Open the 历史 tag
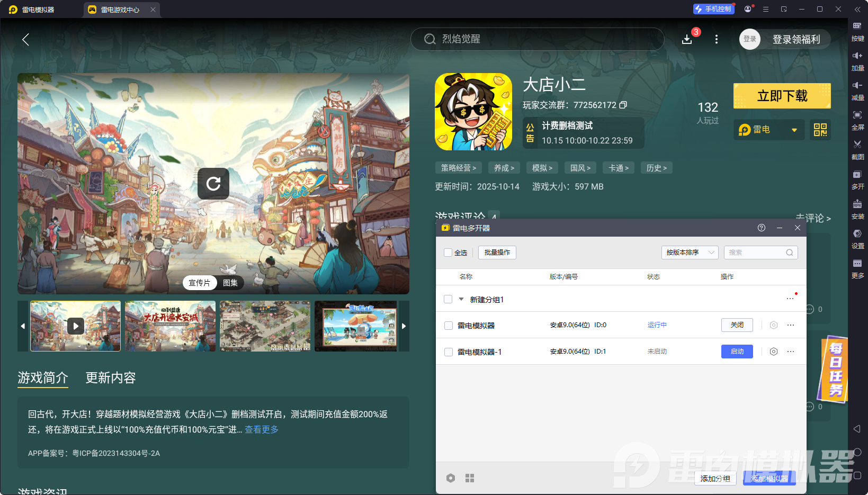Viewport: 868px width, 495px height. 657,168
